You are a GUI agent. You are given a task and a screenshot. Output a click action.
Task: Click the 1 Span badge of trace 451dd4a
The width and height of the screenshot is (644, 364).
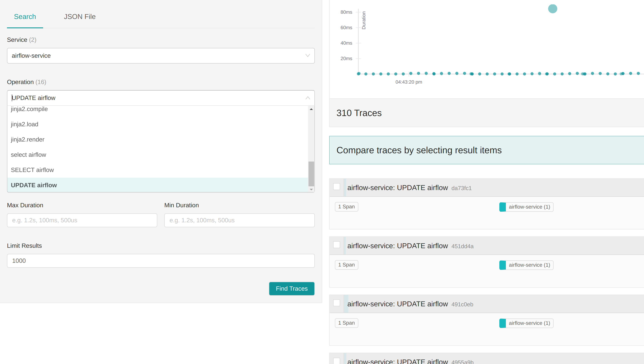[346, 265]
